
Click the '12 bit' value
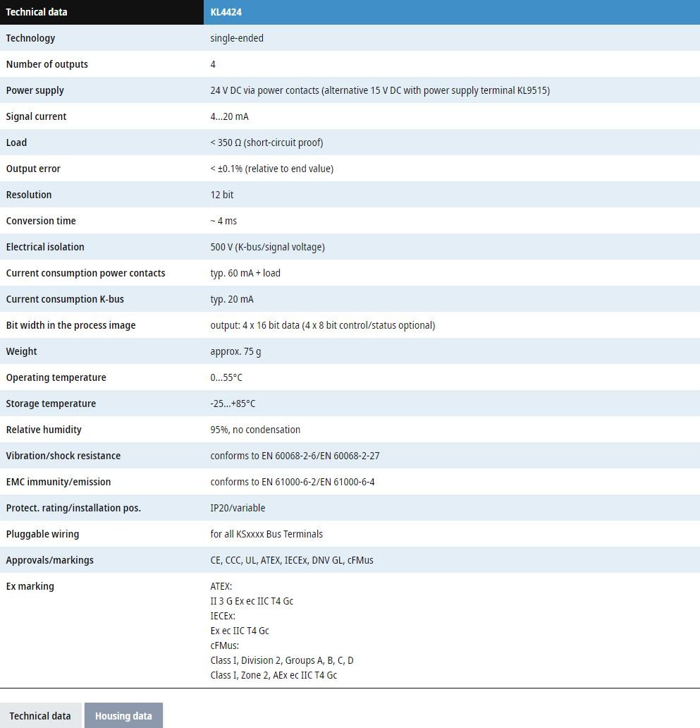[222, 195]
